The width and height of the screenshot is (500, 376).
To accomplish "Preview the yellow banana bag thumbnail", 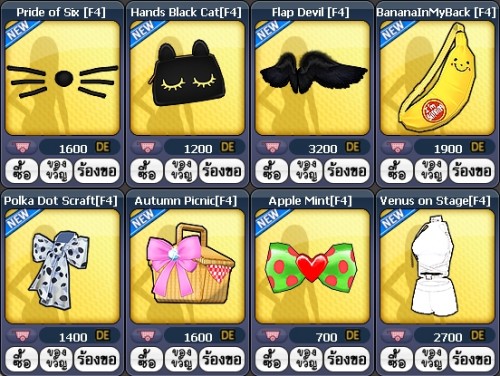I will (x=437, y=78).
